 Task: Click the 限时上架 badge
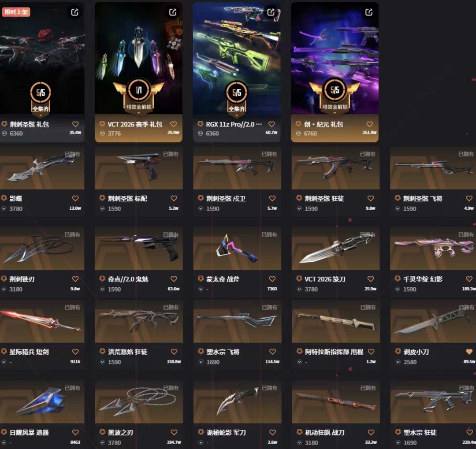(16, 12)
